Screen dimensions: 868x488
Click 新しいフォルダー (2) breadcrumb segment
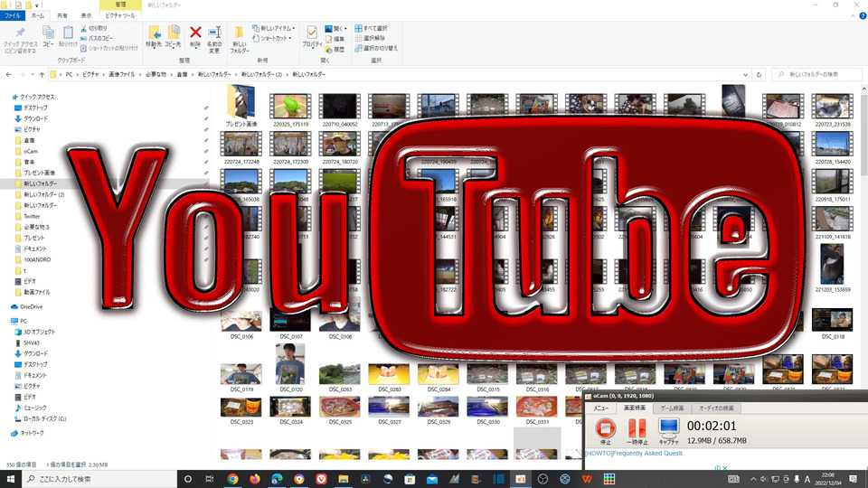(x=261, y=74)
